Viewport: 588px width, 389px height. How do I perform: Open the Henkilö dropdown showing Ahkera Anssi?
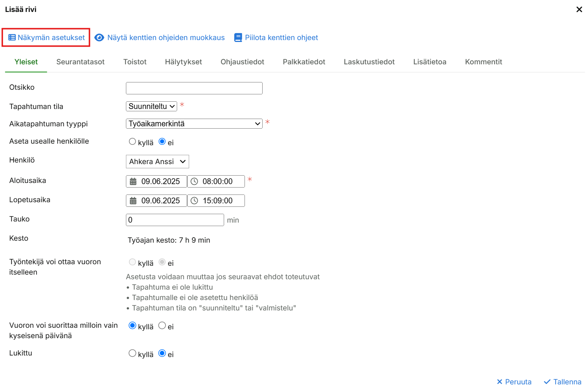(157, 162)
